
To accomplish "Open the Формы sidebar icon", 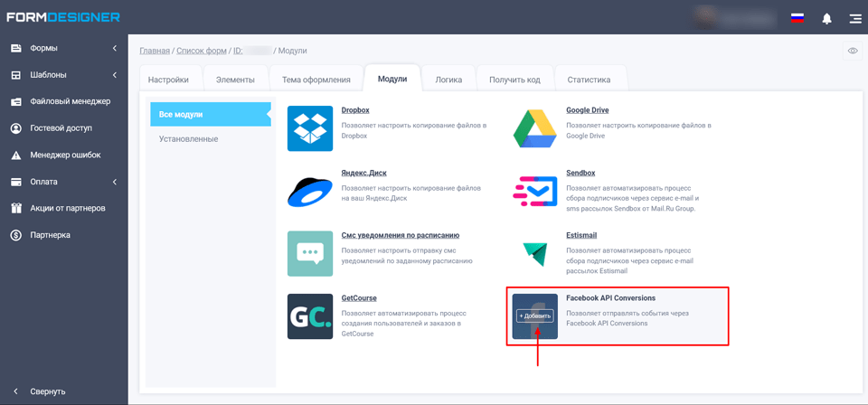I will [x=16, y=48].
